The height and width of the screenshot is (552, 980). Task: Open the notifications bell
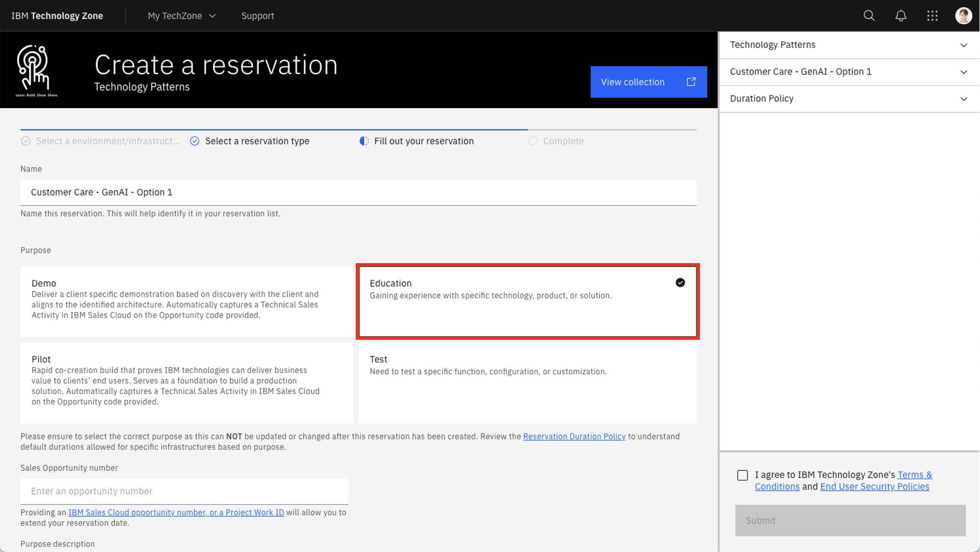coord(901,16)
